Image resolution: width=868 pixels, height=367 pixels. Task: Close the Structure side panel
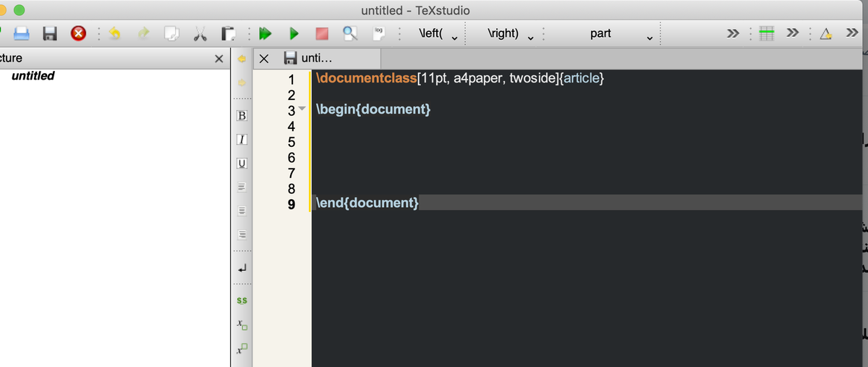pos(219,58)
